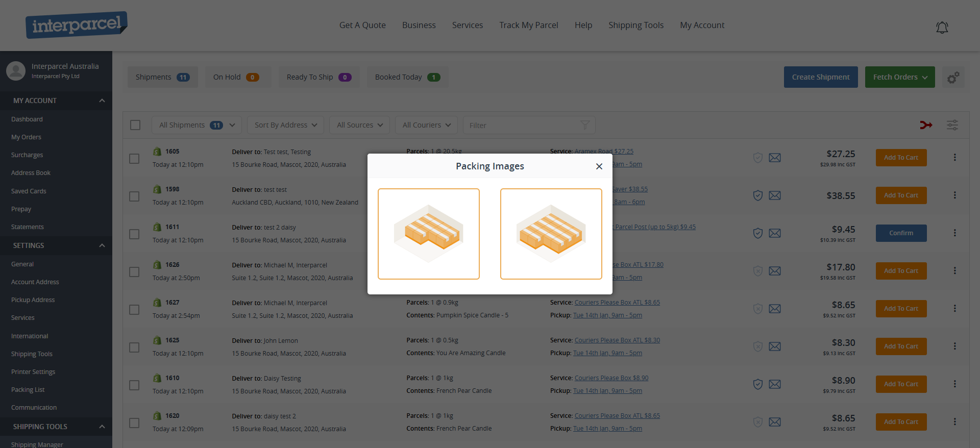Click Couriers Please Box $8.90 service link
The width and height of the screenshot is (980, 448).
[611, 378]
